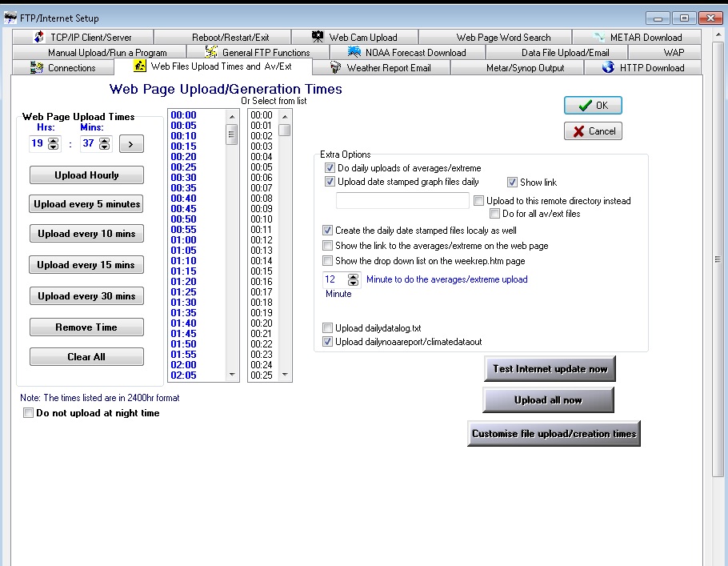
Task: Click the METAR Download tab icon
Action: 601,37
